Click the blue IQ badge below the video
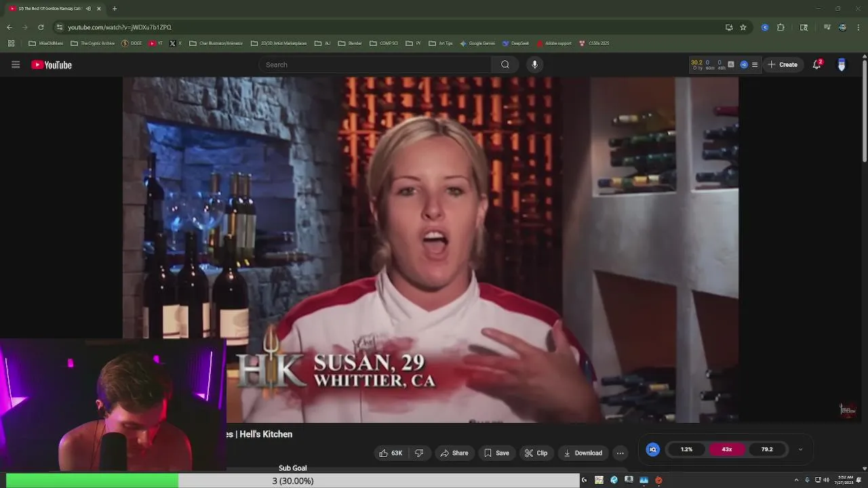Image resolution: width=868 pixels, height=488 pixels. pos(653,449)
